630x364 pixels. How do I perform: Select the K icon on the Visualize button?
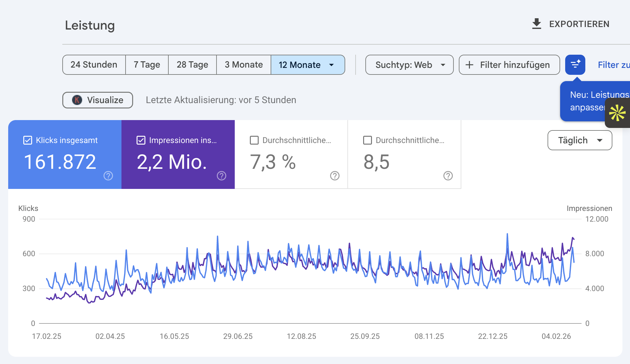pyautogui.click(x=76, y=100)
